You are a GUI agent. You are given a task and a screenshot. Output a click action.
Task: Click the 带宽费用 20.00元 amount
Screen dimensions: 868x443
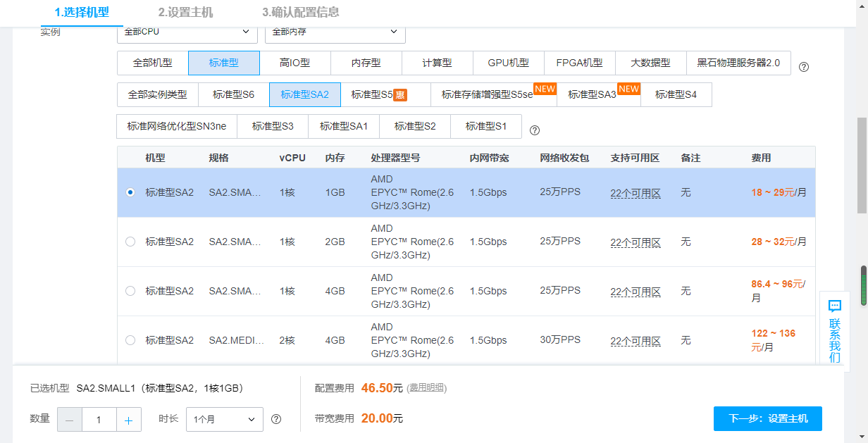[x=382, y=418]
